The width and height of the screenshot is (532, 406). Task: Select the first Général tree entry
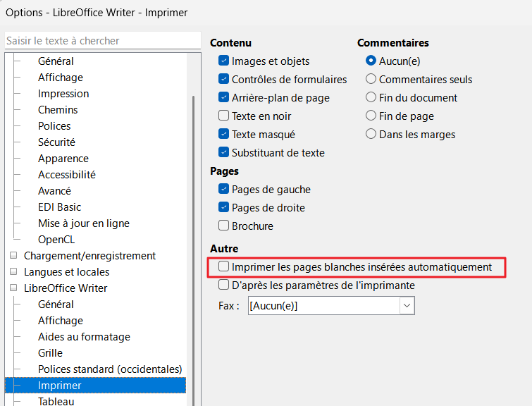(56, 61)
